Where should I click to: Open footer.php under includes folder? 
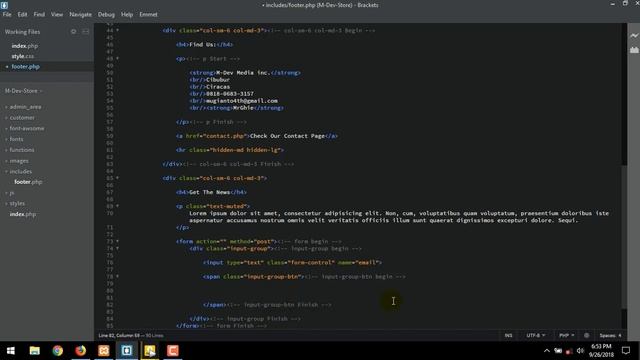click(x=28, y=182)
